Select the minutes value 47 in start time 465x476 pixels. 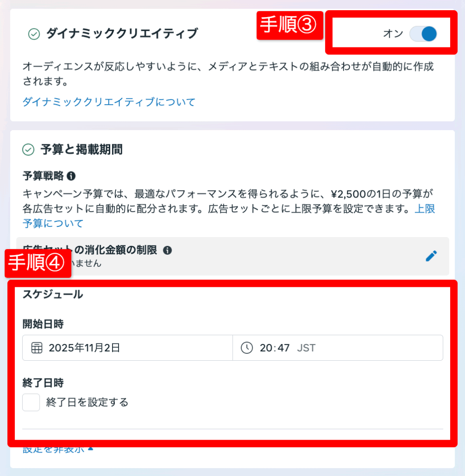(283, 348)
